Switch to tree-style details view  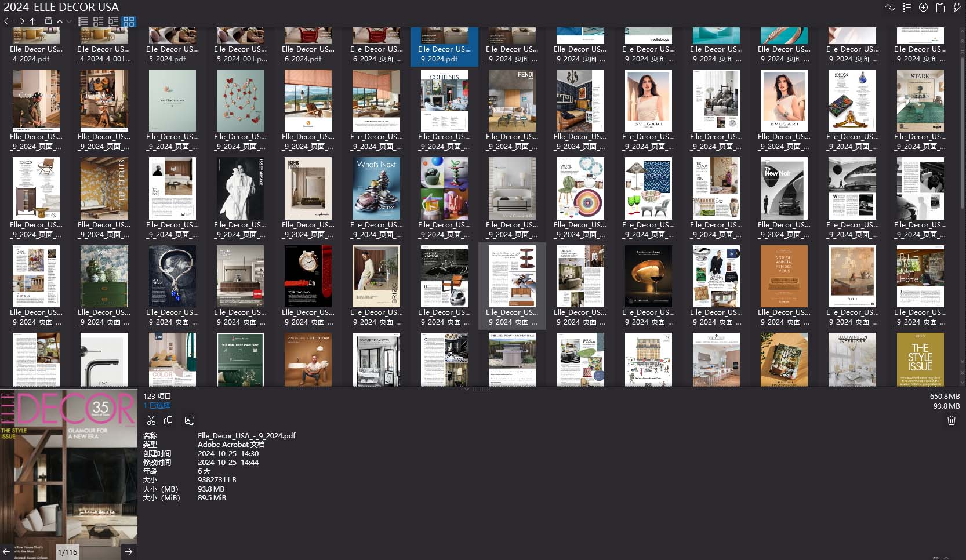[114, 21]
